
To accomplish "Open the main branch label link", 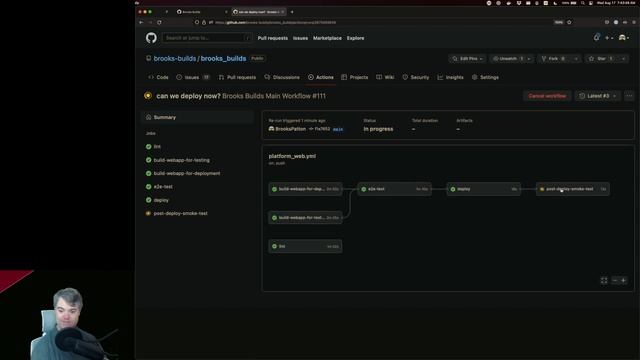I will click(x=338, y=129).
